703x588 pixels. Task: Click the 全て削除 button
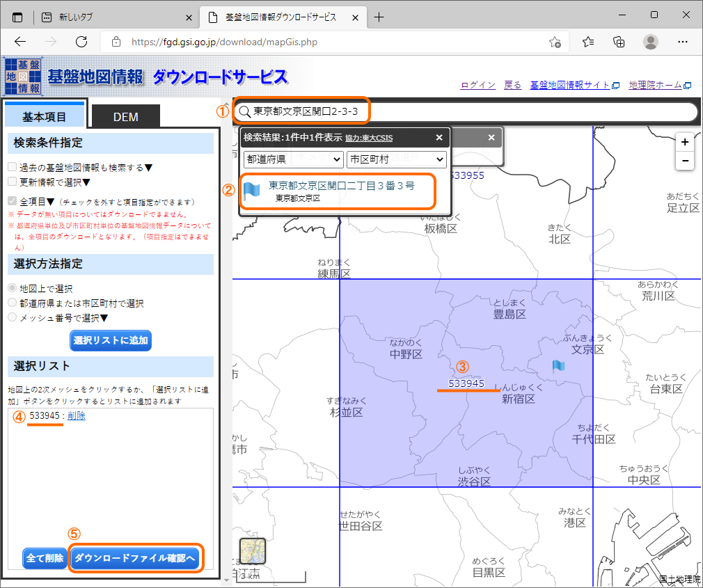(x=45, y=558)
